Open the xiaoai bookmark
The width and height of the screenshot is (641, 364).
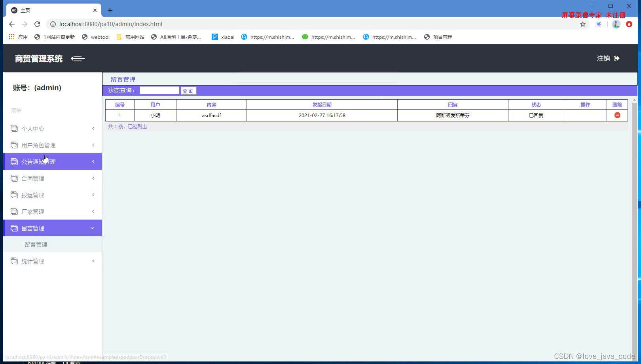pyautogui.click(x=223, y=37)
